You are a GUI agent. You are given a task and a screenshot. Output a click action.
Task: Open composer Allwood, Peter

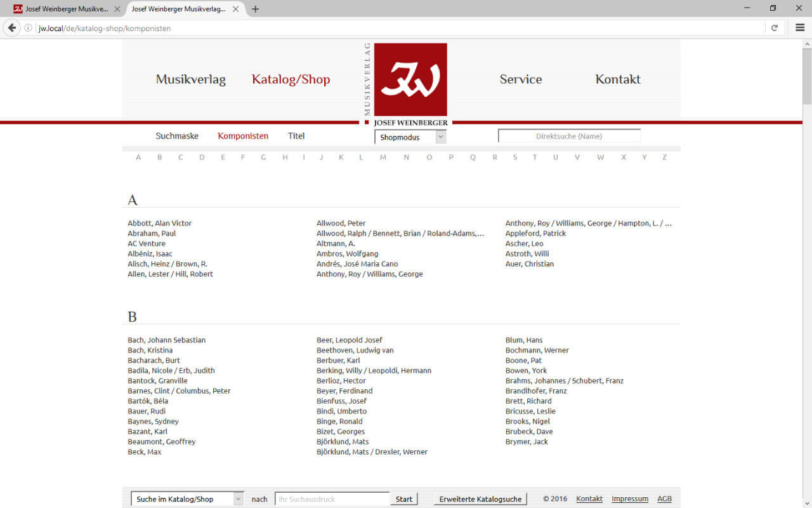[x=341, y=223]
